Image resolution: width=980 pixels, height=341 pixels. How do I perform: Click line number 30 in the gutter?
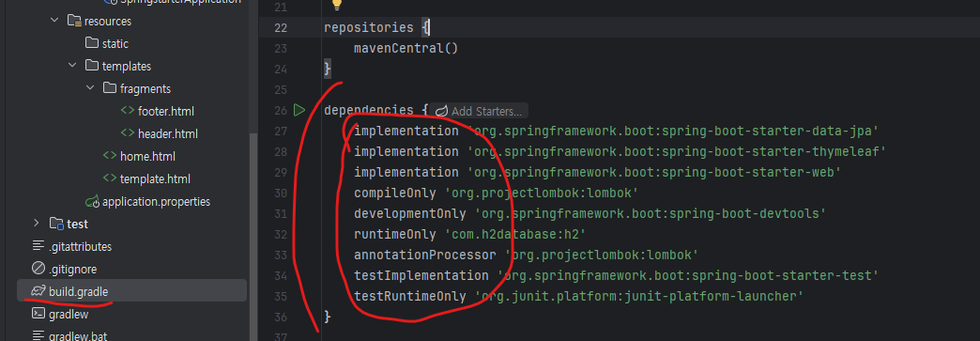281,194
